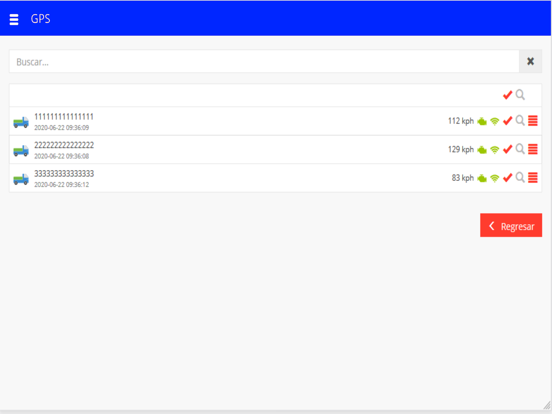Toggle the header red checkmark for all devices
Viewport: 552px width, 414px height.
tap(507, 95)
